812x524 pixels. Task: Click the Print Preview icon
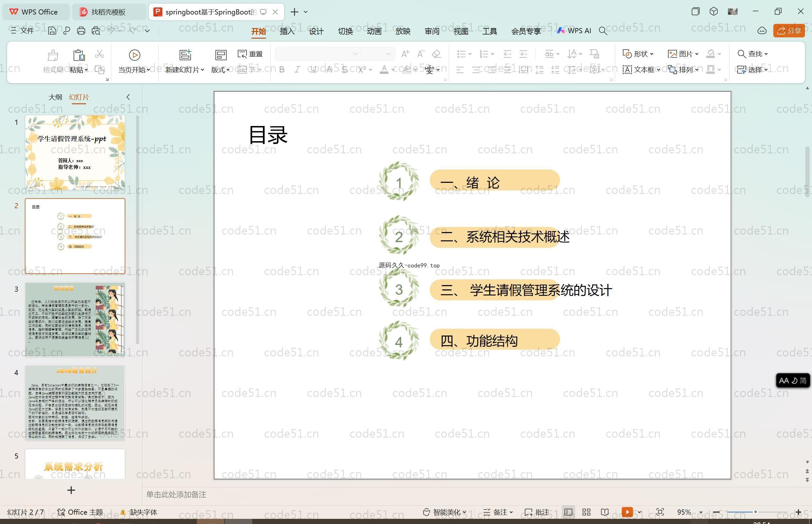96,31
